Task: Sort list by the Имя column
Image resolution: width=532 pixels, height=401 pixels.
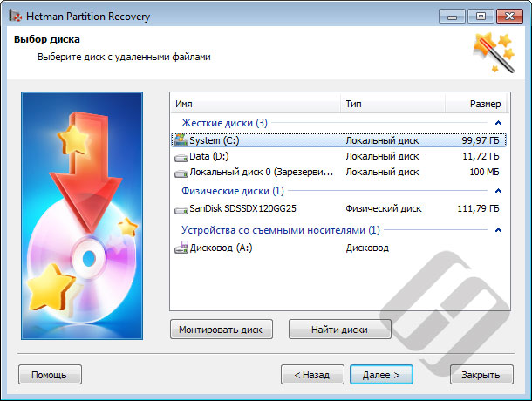Action: point(255,104)
